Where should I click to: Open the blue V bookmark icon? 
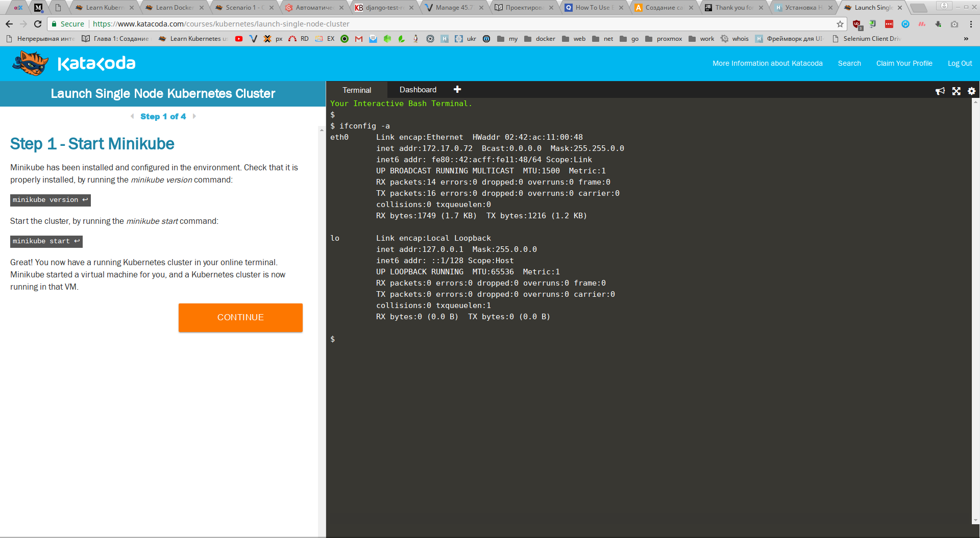coord(253,39)
